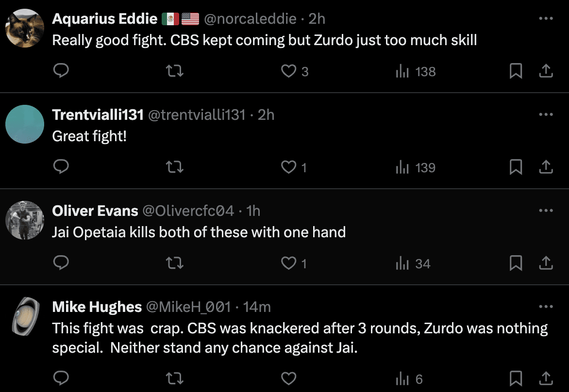This screenshot has width=569, height=392.
Task: Open more options for Trentvialli131's tweet
Action: (x=546, y=114)
